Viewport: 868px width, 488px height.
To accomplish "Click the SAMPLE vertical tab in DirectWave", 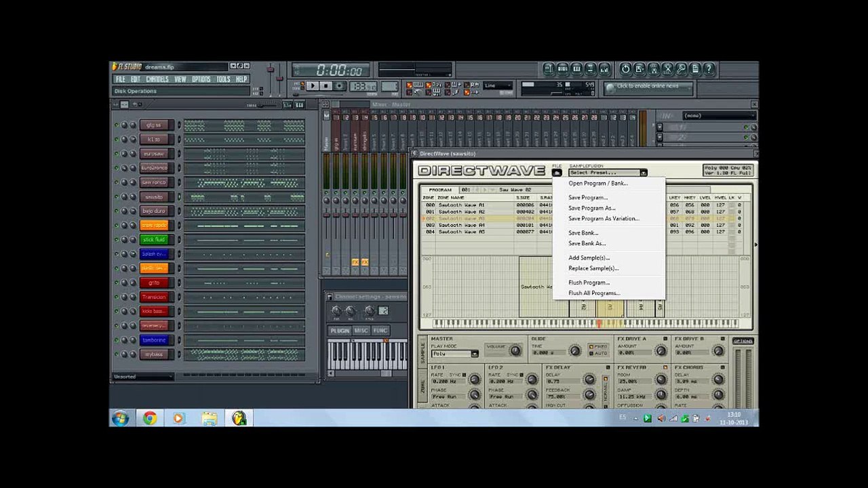I will pos(422,351).
